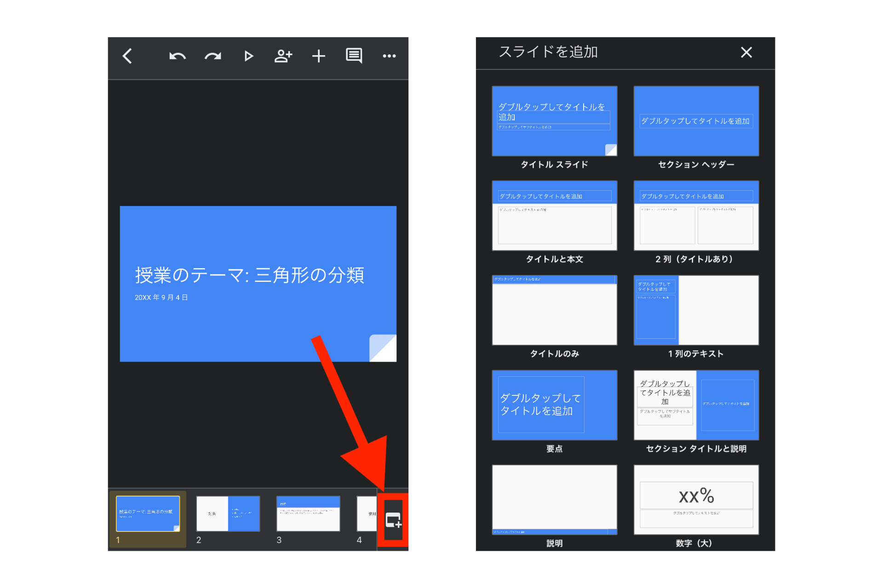Open the share/add person icon
Image resolution: width=883 pixels, height=588 pixels.
(x=283, y=56)
